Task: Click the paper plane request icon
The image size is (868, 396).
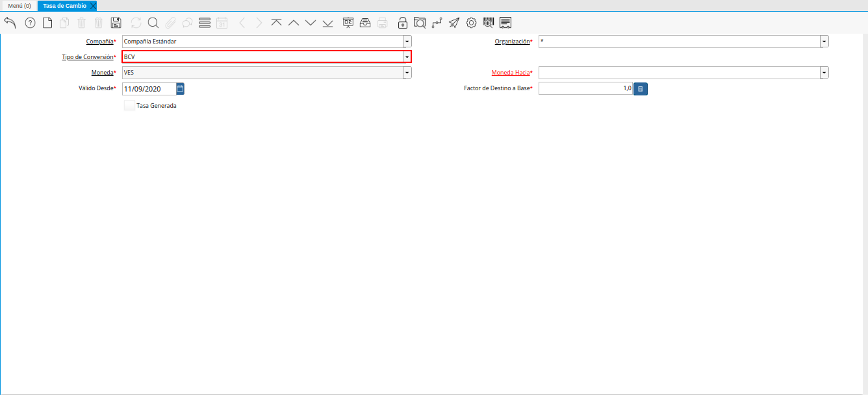Action: (x=454, y=23)
